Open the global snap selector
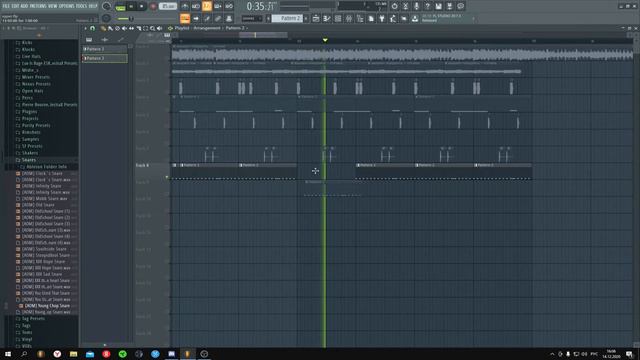This screenshot has width=640, height=360. (x=251, y=18)
